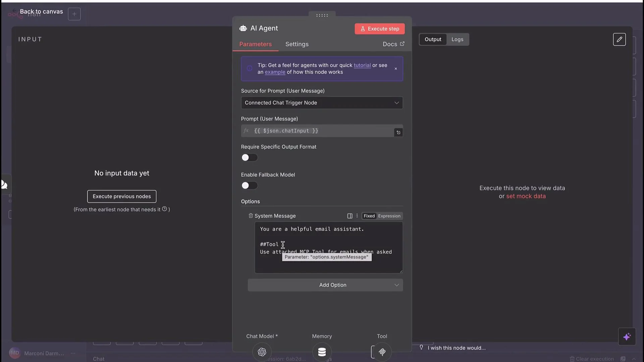
Task: Click the chat bubble icon on left edge
Action: 4,184
